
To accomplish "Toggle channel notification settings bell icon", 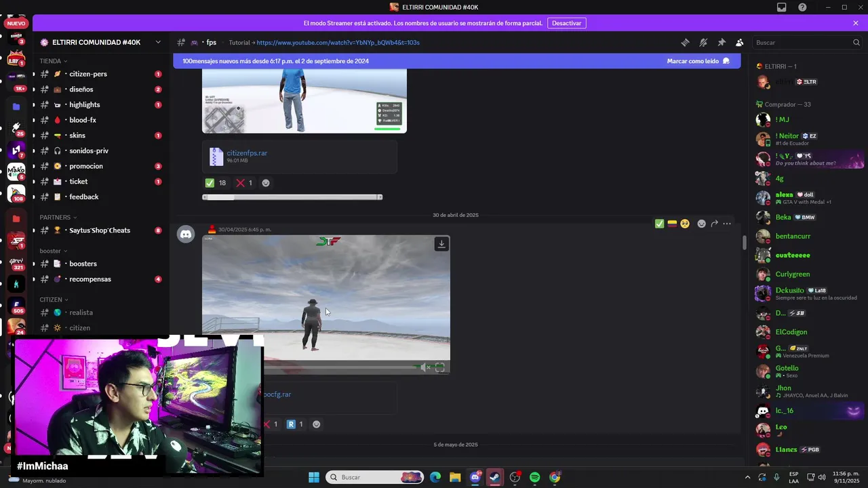I will click(x=703, y=42).
